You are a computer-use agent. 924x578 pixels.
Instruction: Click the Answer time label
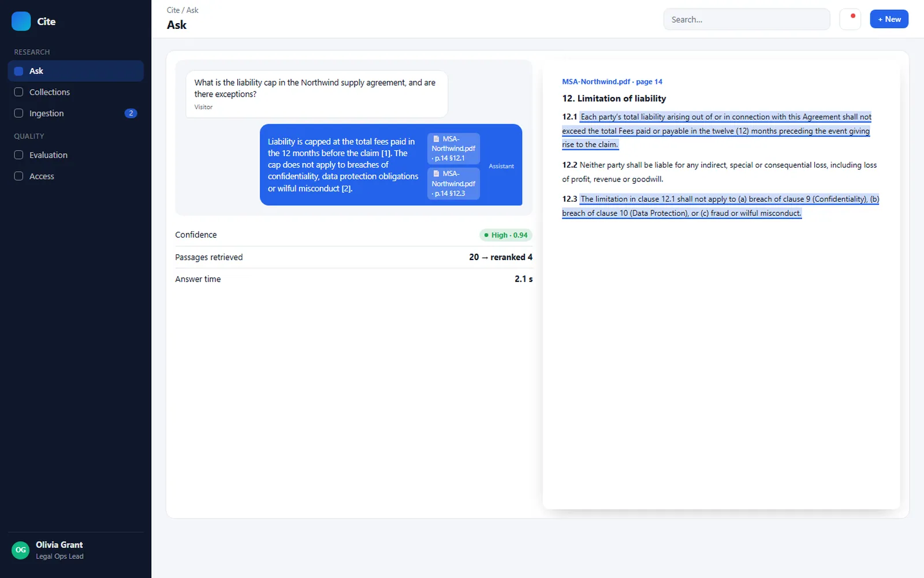point(198,279)
